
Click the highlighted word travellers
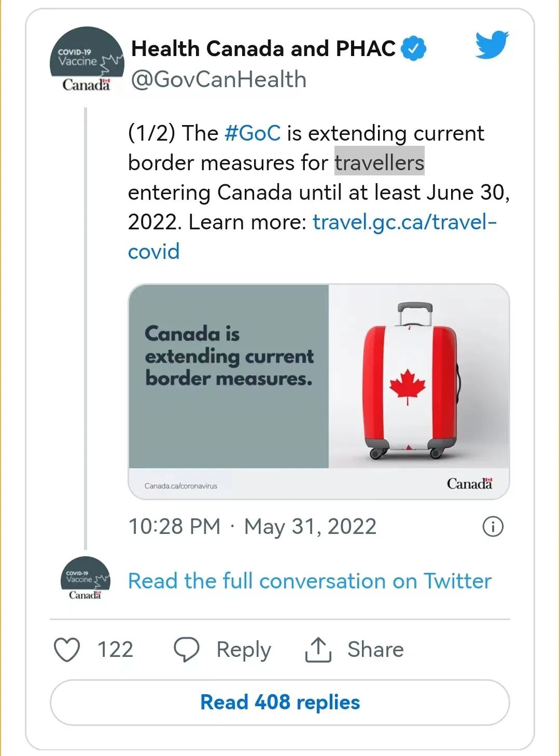pyautogui.click(x=379, y=163)
